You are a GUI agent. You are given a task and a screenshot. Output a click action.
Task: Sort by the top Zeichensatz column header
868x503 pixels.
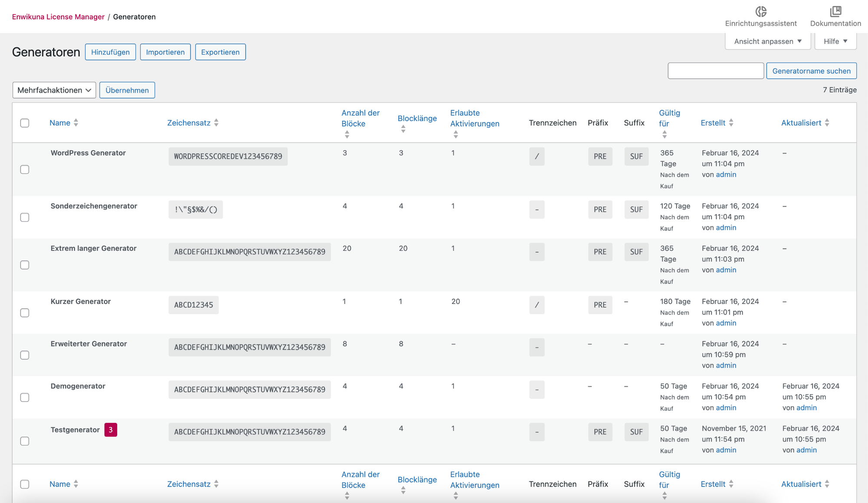(189, 123)
